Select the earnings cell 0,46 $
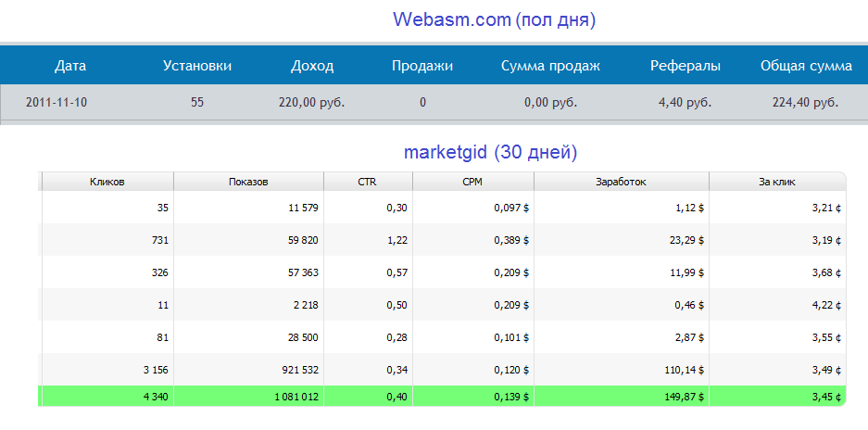868x430 pixels. coord(690,305)
